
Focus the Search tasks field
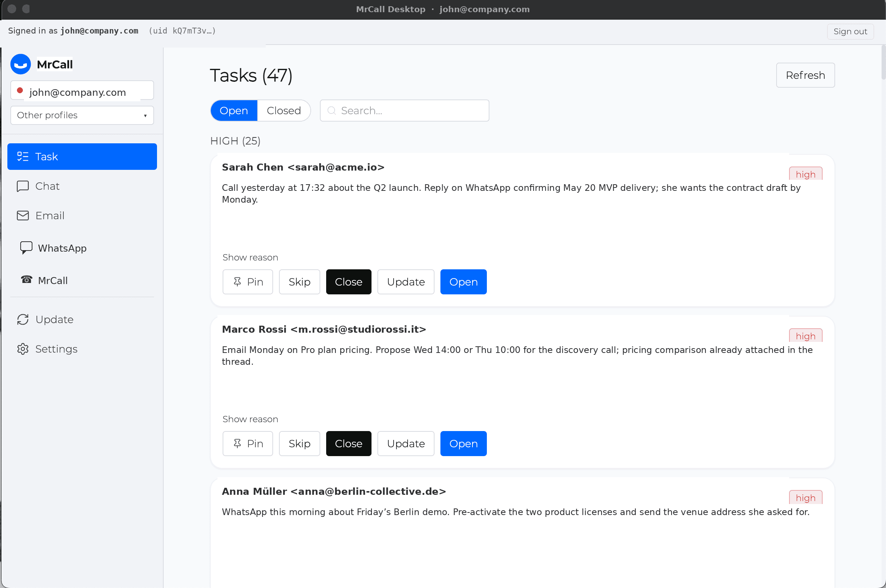point(404,111)
